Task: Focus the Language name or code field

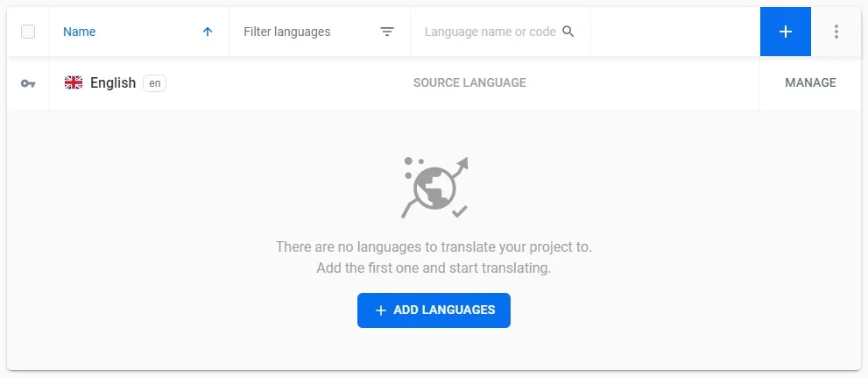Action: pos(490,32)
